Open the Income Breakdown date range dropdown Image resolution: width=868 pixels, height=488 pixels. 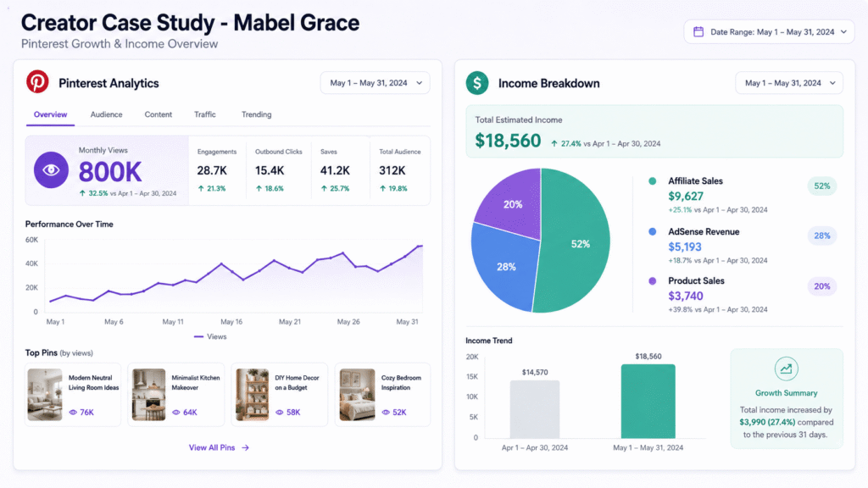(x=789, y=83)
